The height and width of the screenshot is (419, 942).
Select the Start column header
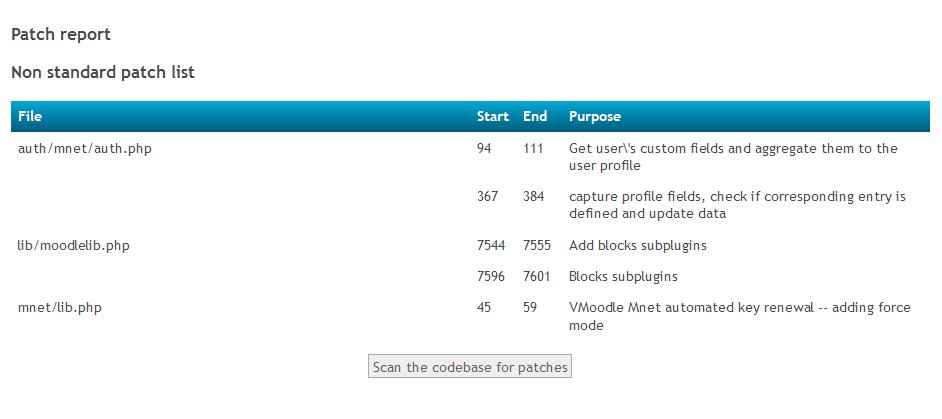coord(493,116)
